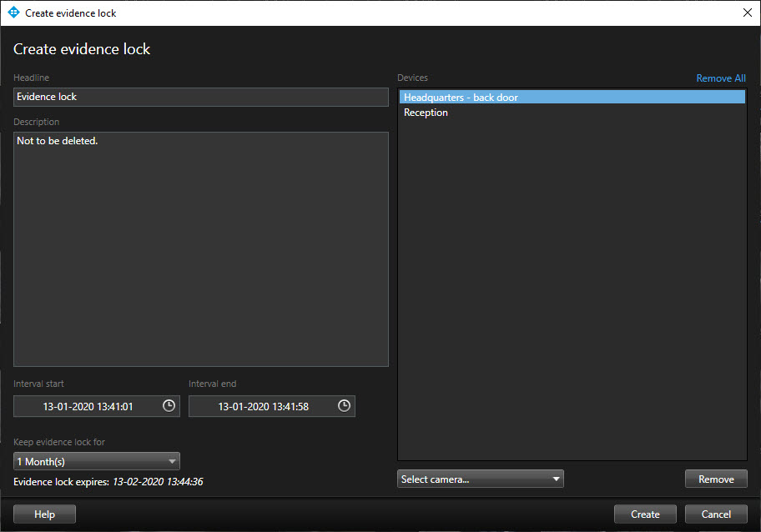Click the Interval end date-time field
Screen dimensions: 761x532
(263, 407)
